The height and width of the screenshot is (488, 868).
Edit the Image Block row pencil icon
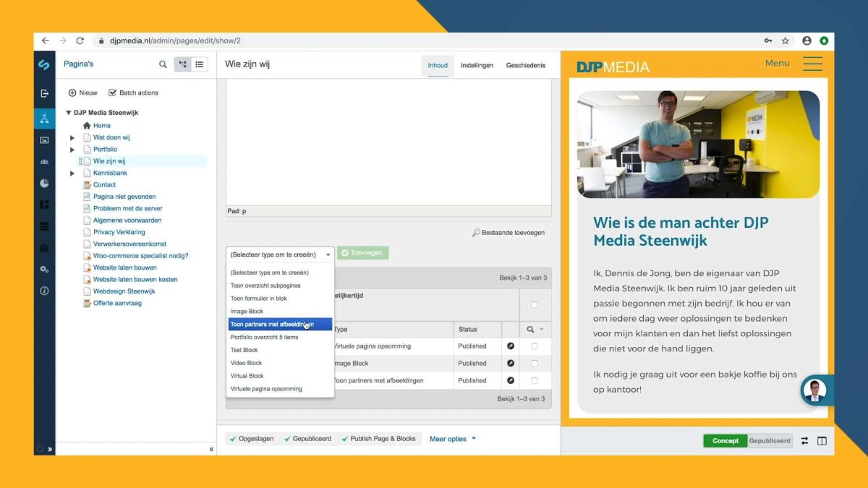511,364
